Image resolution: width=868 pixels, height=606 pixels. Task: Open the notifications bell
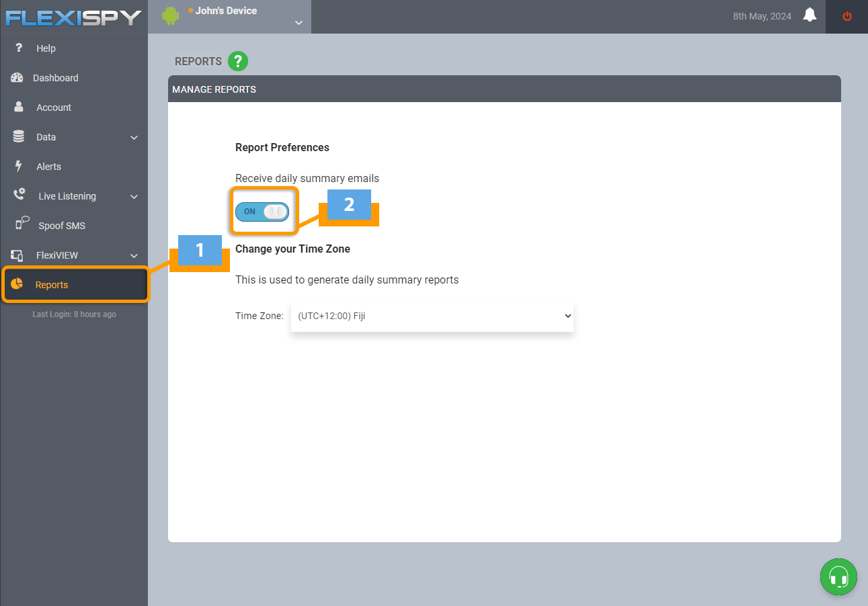point(810,15)
